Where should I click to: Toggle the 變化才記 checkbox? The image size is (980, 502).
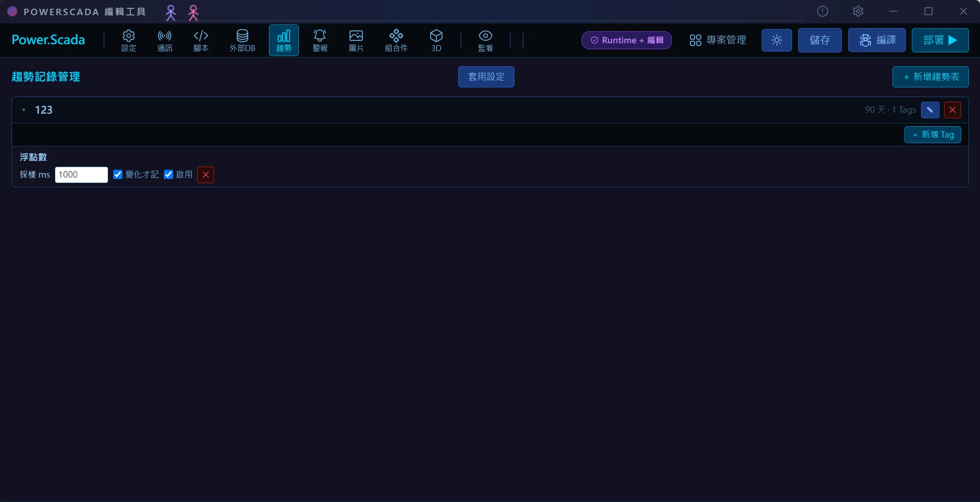pyautogui.click(x=118, y=174)
